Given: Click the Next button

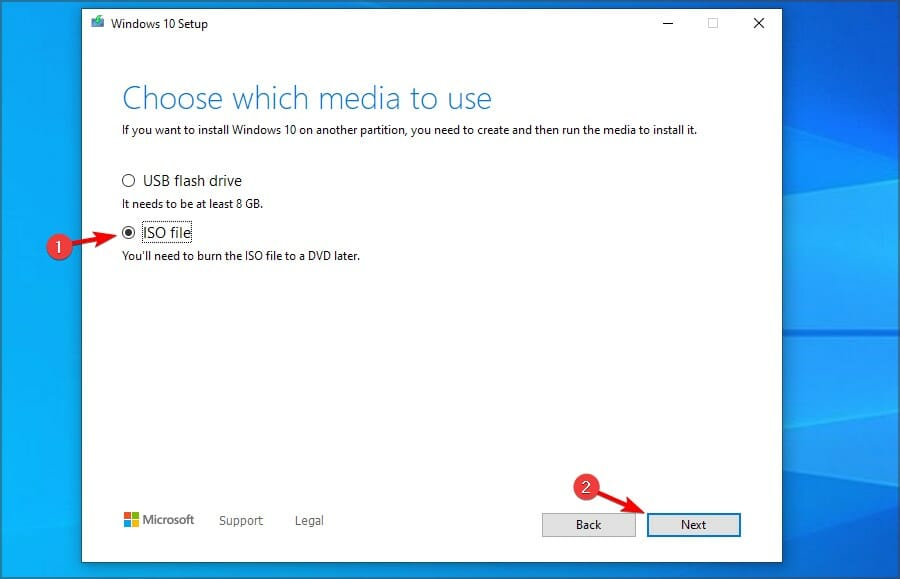Looking at the screenshot, I should pyautogui.click(x=693, y=524).
